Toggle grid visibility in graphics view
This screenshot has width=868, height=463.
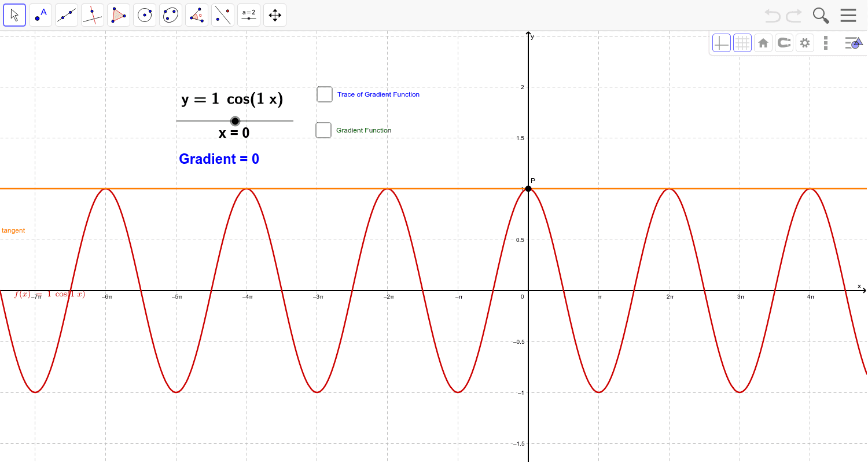pyautogui.click(x=742, y=42)
